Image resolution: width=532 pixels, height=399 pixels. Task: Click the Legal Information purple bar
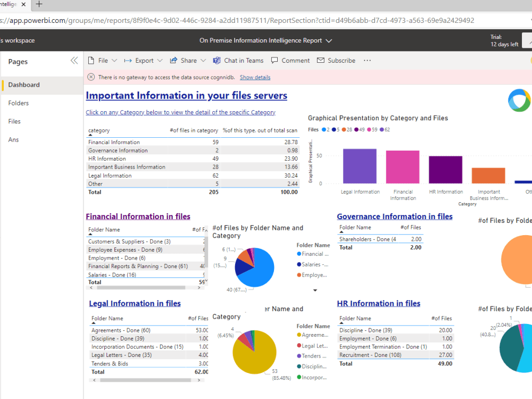click(x=360, y=166)
